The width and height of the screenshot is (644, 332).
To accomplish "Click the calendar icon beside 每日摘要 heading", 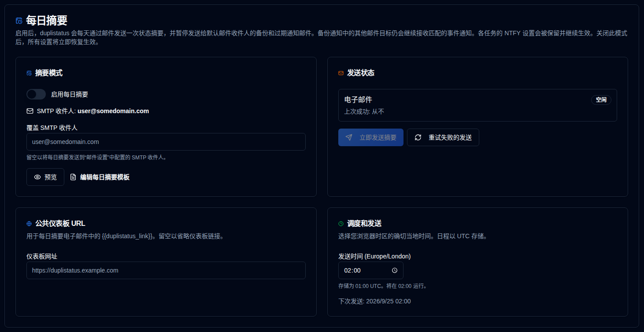I will click(19, 21).
